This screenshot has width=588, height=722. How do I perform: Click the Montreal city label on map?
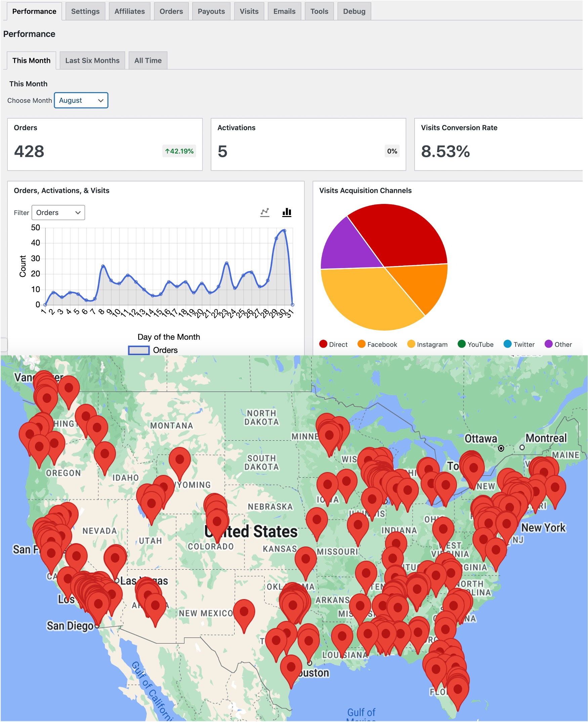click(546, 438)
